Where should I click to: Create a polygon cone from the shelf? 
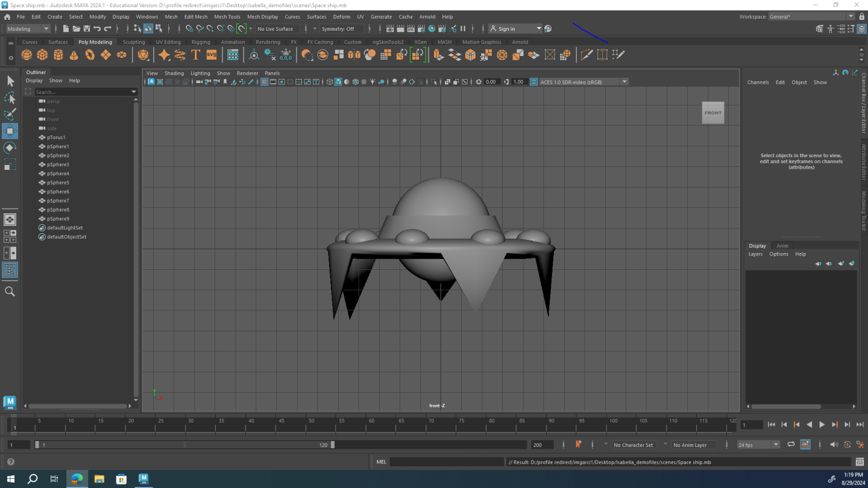coord(74,55)
